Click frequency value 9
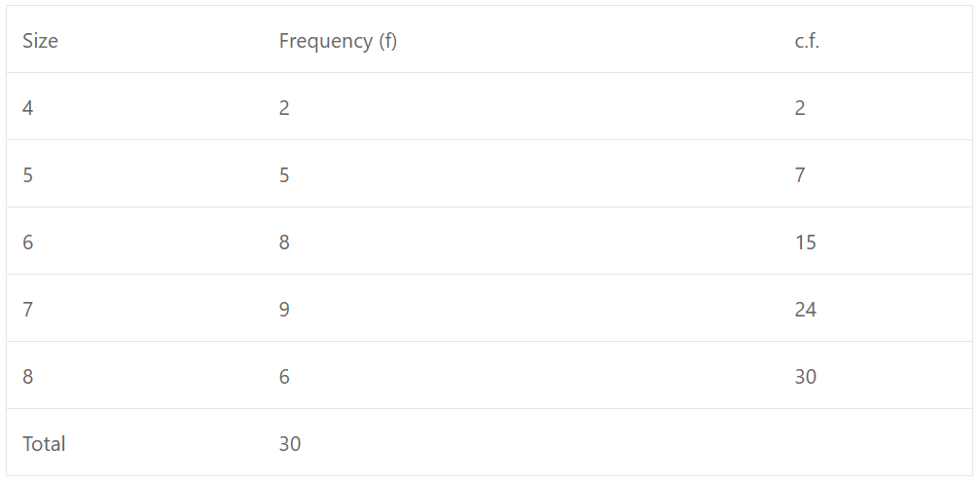The image size is (980, 485). pos(284,309)
